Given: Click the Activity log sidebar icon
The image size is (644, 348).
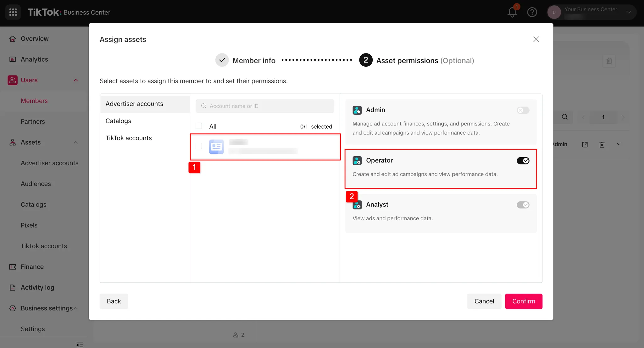Looking at the screenshot, I should pyautogui.click(x=13, y=288).
